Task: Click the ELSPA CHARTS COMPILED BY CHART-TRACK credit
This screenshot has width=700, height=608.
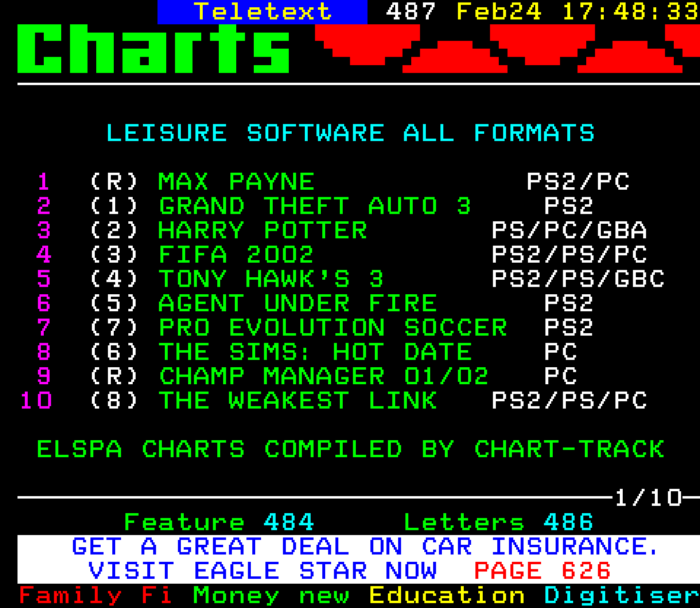Action: (350, 449)
